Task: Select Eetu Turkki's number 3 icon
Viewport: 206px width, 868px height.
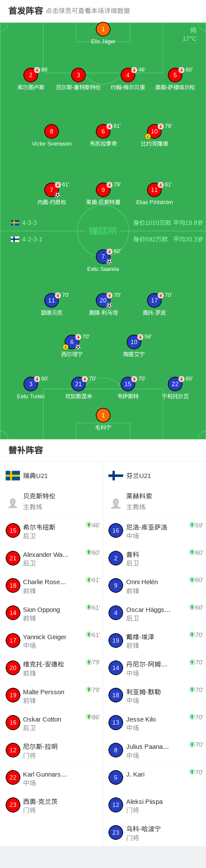Action: pos(31,384)
